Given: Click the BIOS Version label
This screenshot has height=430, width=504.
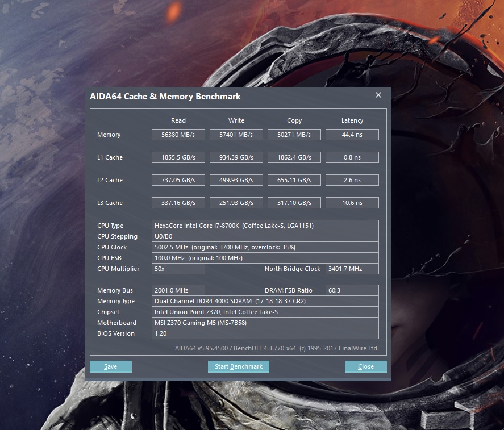Looking at the screenshot, I should [116, 333].
